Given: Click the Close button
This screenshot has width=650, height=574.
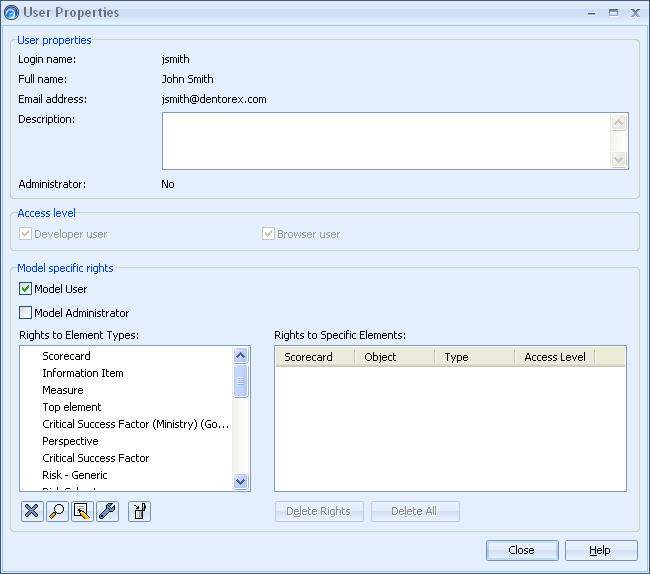Looking at the screenshot, I should click(522, 550).
